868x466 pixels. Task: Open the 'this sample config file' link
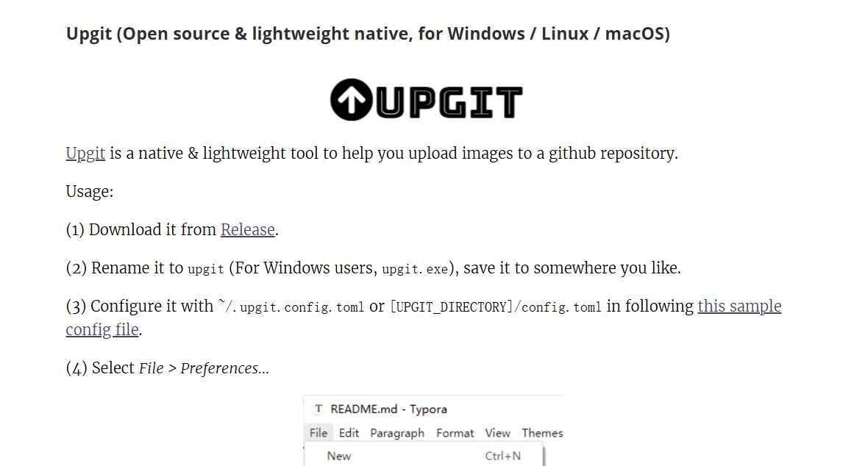click(739, 306)
